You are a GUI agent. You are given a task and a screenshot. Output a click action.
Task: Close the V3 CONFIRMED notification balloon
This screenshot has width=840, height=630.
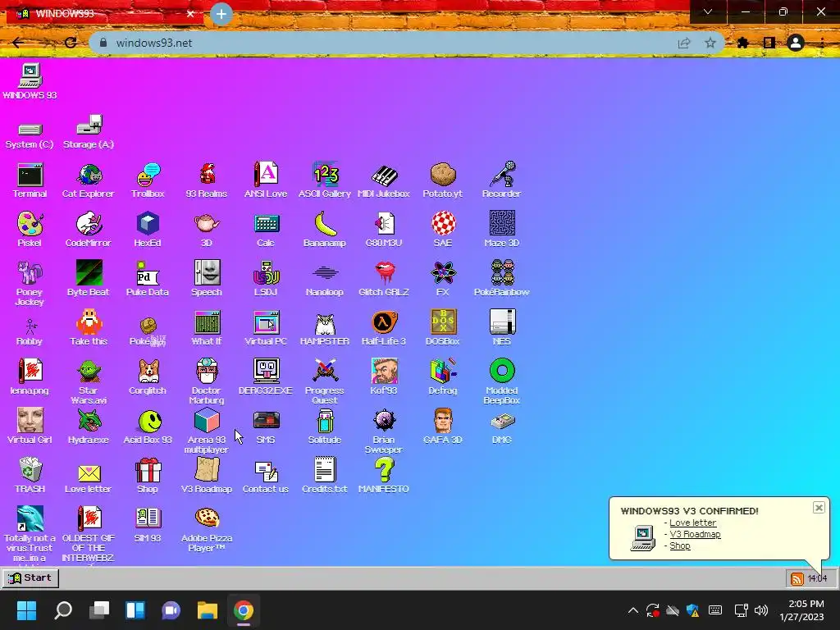pyautogui.click(x=819, y=508)
